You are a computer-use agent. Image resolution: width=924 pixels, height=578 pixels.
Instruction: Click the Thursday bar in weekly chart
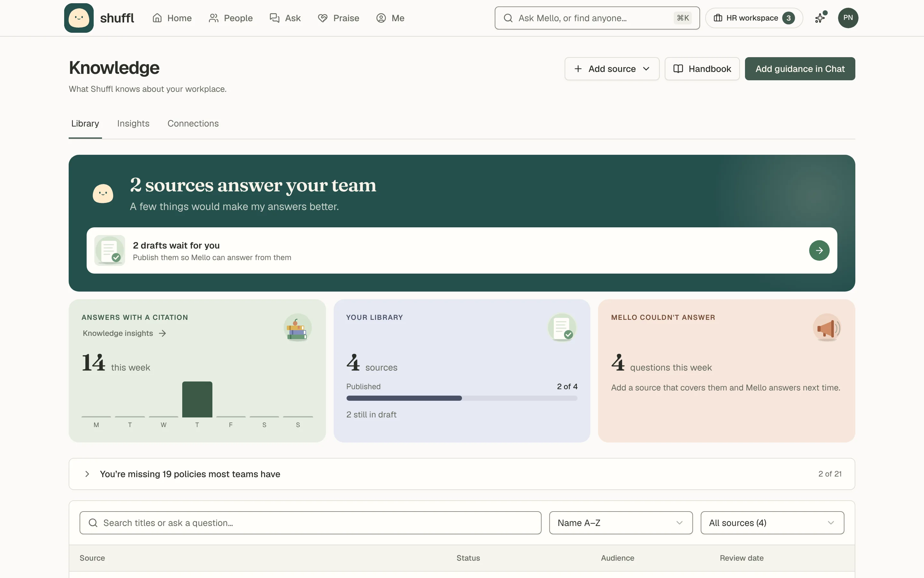197,399
